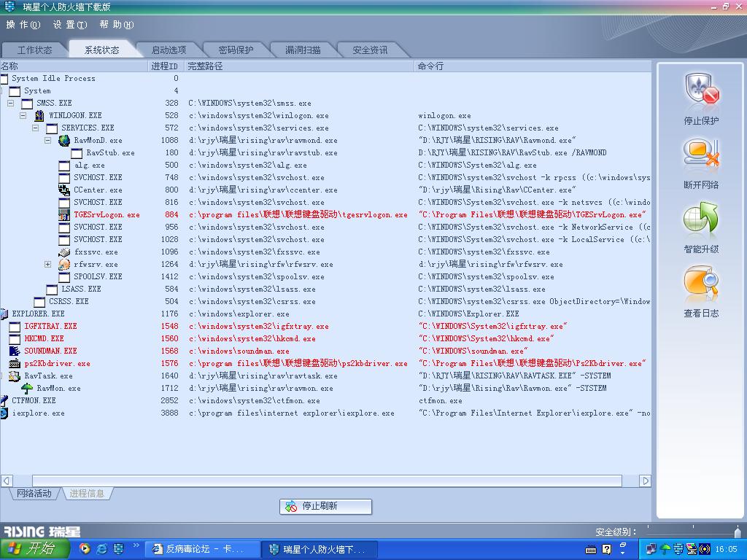The image size is (747, 560).
Task: Expand hidden quick launch items chevron
Action: tap(136, 545)
